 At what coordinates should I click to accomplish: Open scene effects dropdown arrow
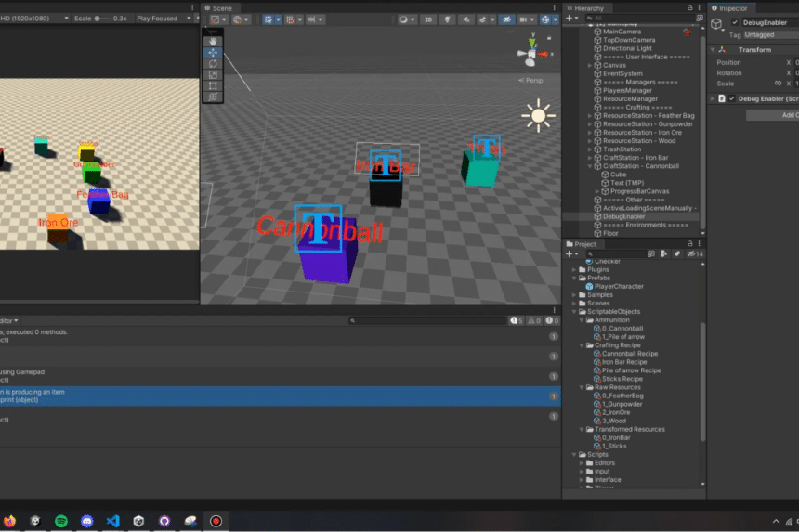coord(492,19)
